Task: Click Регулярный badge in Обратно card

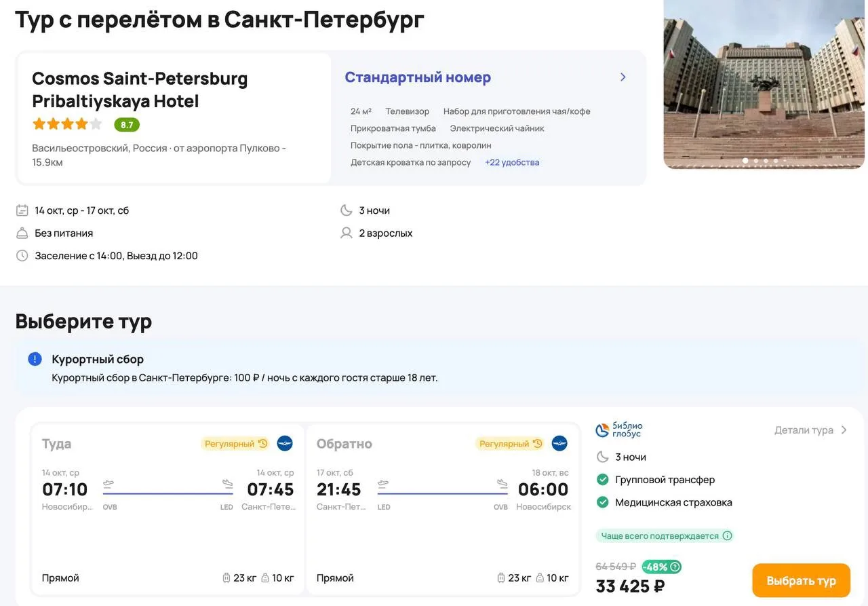Action: (x=511, y=444)
